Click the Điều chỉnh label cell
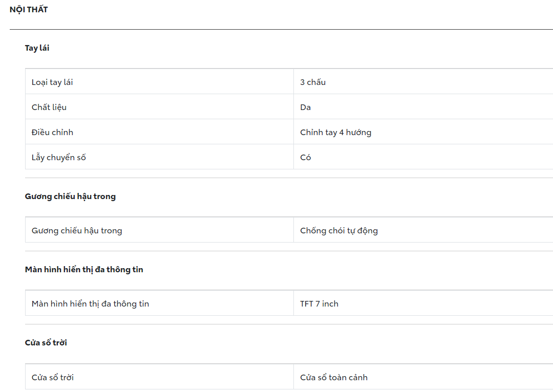This screenshot has width=553, height=392. (52, 132)
